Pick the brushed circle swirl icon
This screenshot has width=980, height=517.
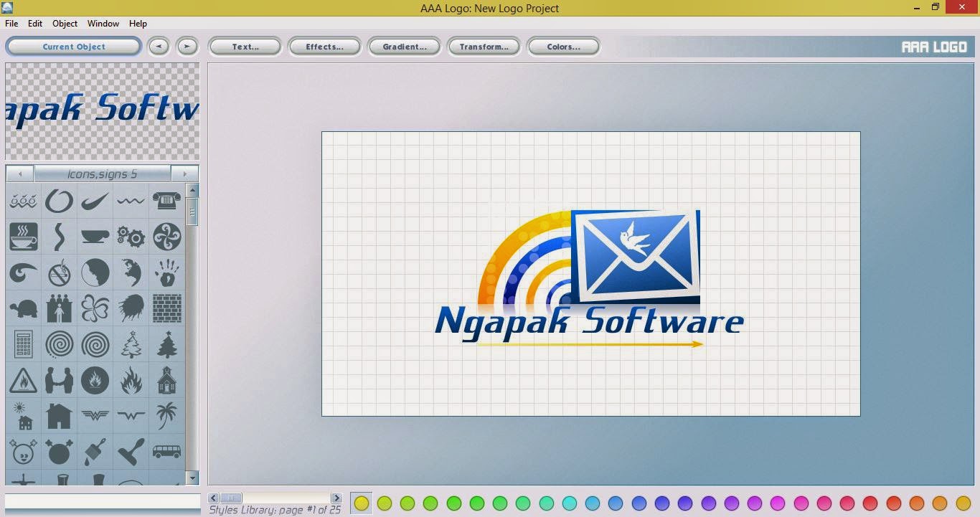pos(60,201)
